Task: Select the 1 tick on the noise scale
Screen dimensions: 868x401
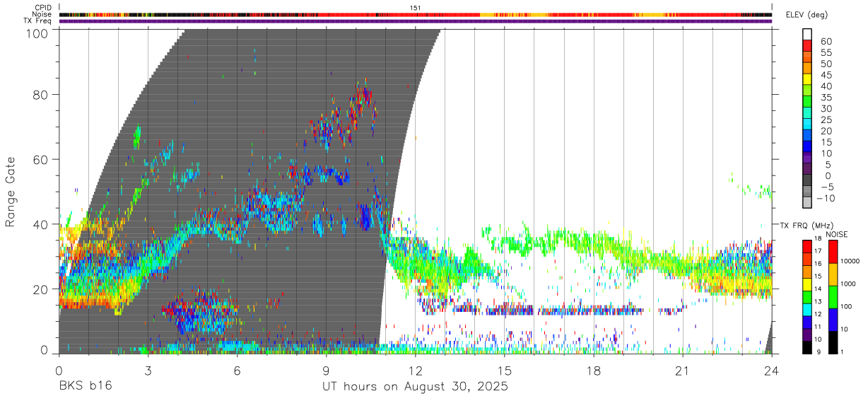Action: pos(842,352)
